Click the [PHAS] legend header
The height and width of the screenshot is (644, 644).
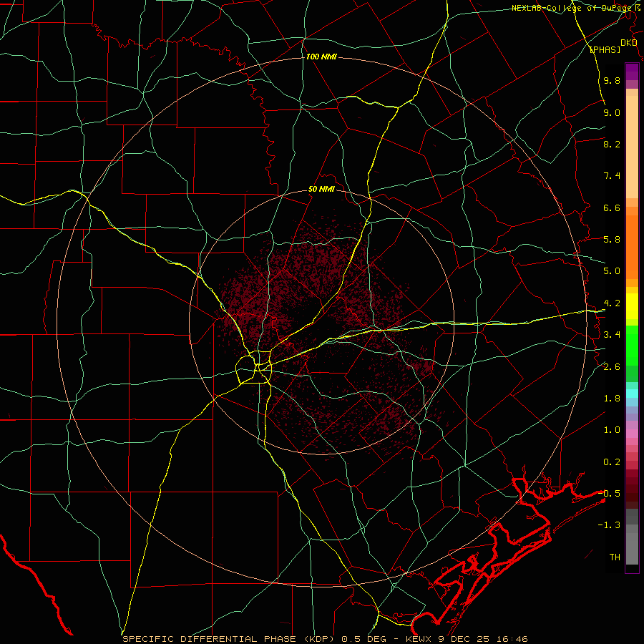coord(605,49)
